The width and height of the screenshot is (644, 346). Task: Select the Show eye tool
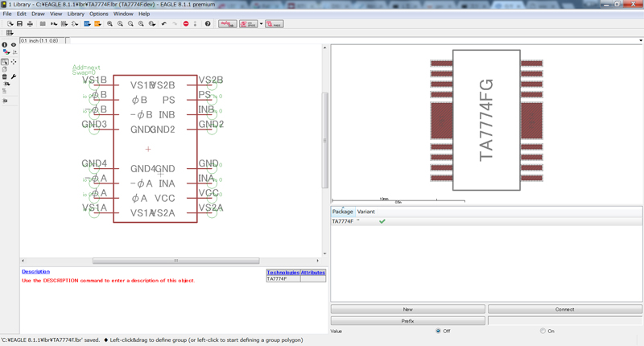(x=14, y=45)
